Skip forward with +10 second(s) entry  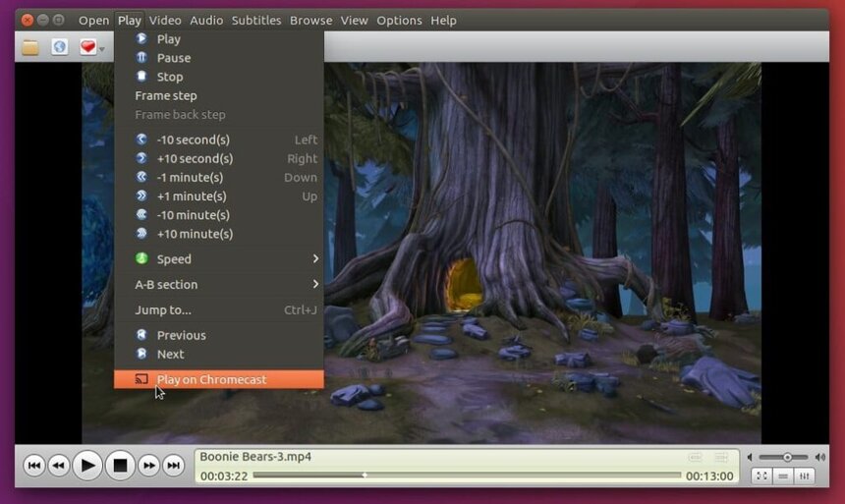[x=219, y=158]
